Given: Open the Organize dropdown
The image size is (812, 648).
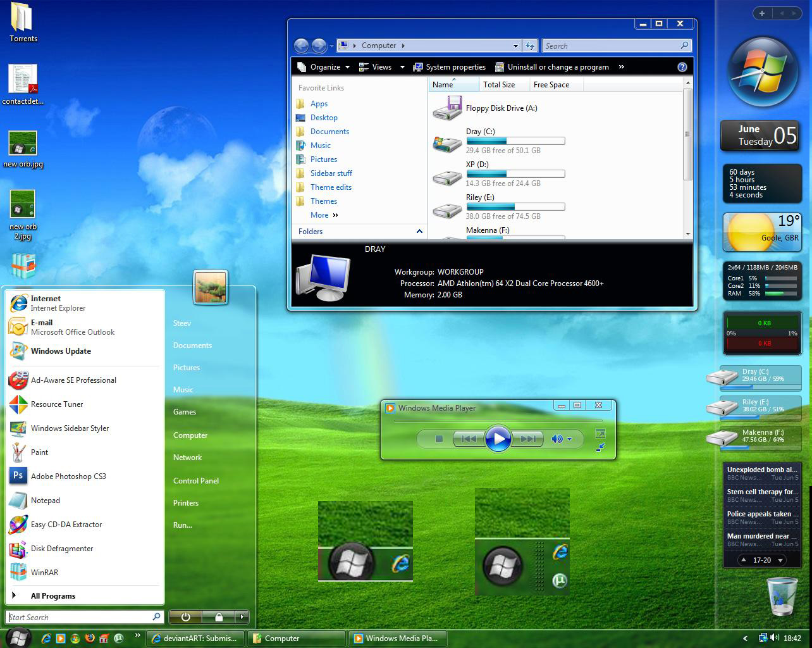Looking at the screenshot, I should [323, 67].
